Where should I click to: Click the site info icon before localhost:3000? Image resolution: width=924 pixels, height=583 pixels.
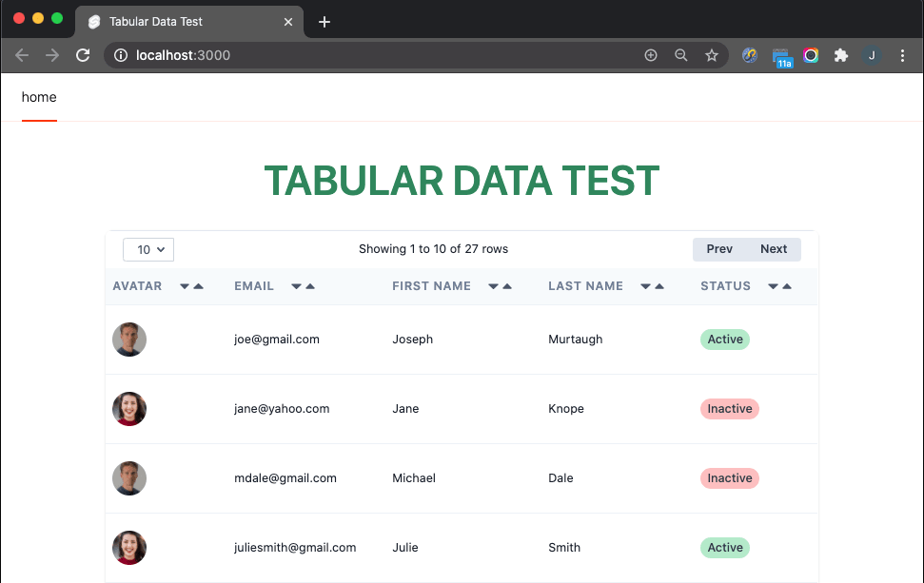[x=120, y=55]
